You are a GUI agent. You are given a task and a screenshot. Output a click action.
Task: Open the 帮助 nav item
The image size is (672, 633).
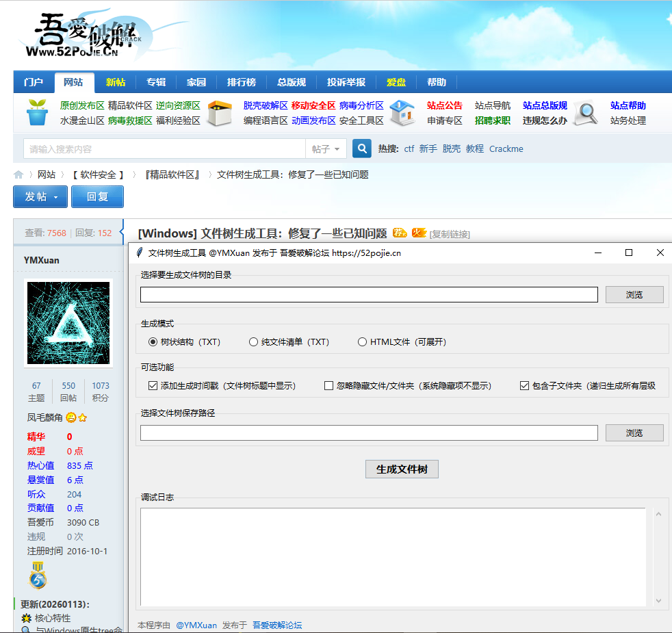coord(437,82)
